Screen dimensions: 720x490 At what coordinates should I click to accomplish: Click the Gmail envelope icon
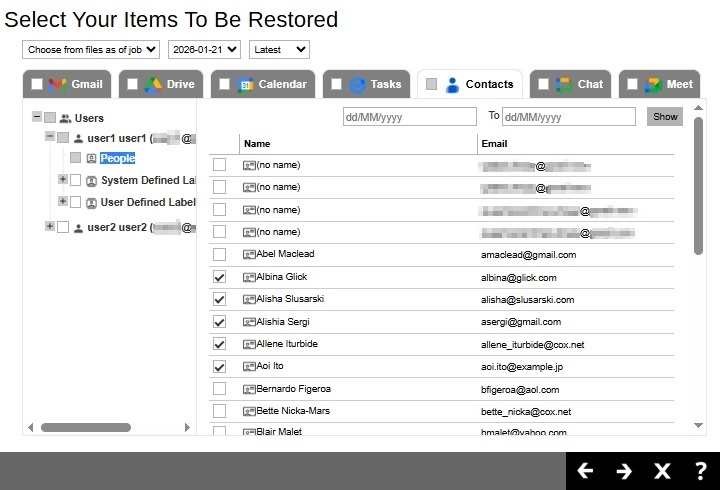click(58, 84)
